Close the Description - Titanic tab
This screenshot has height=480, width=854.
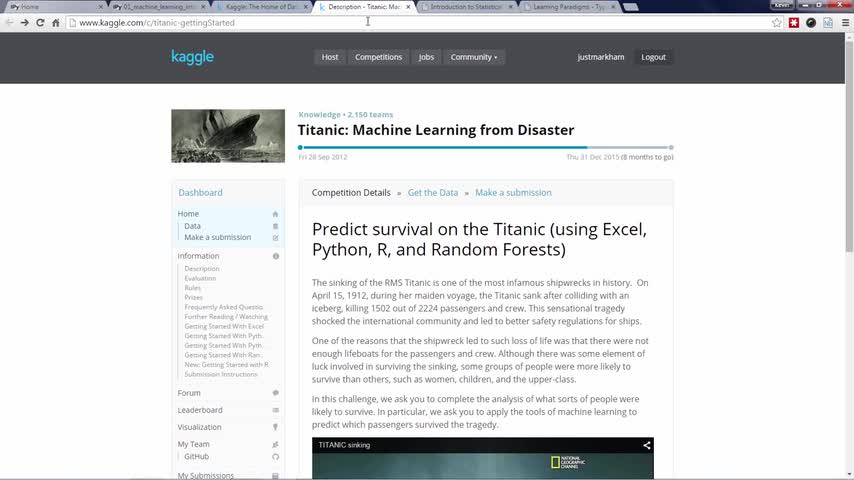pos(408,7)
